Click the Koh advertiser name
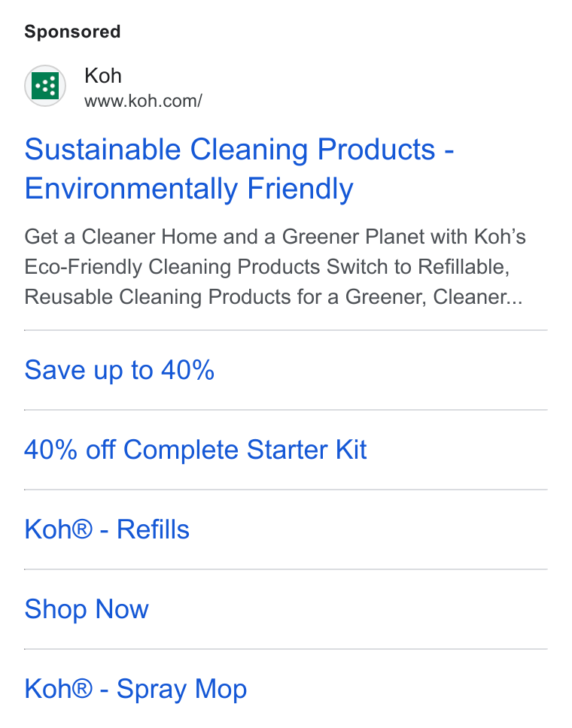The height and width of the screenshot is (728, 572). (x=103, y=76)
